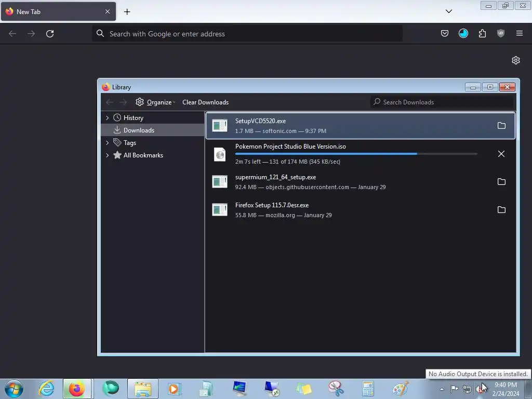Select the supermium_121_64_setup.exe entry

click(361, 182)
